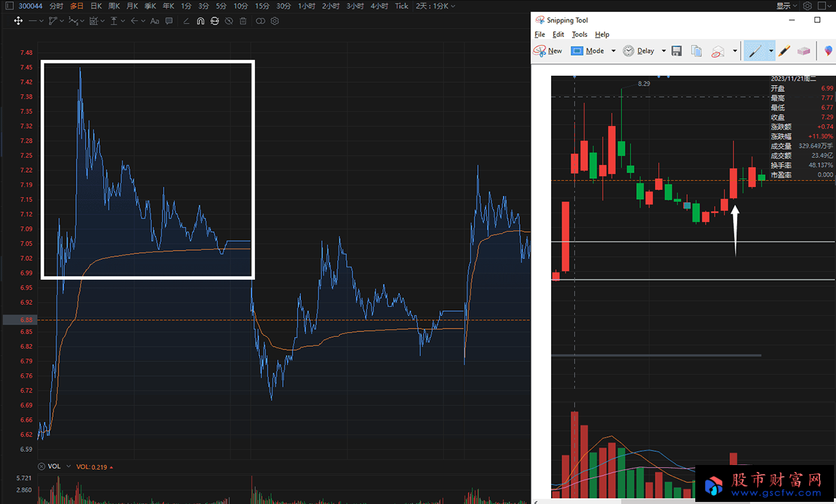The height and width of the screenshot is (504, 836).
Task: Select the 30分 timeframe
Action: (x=284, y=6)
